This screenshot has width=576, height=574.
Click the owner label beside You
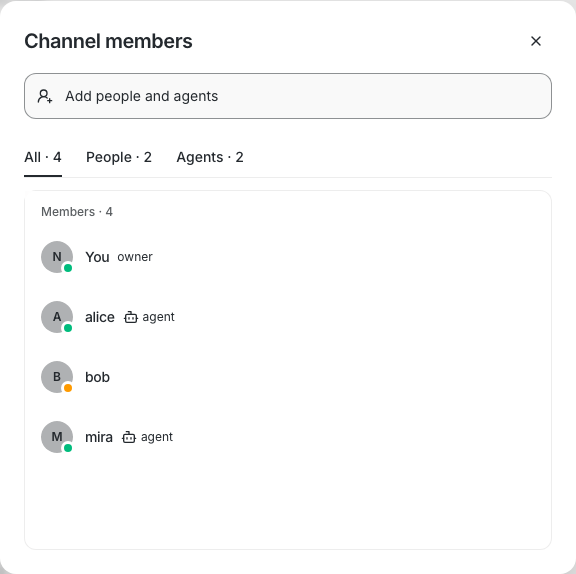coord(135,257)
